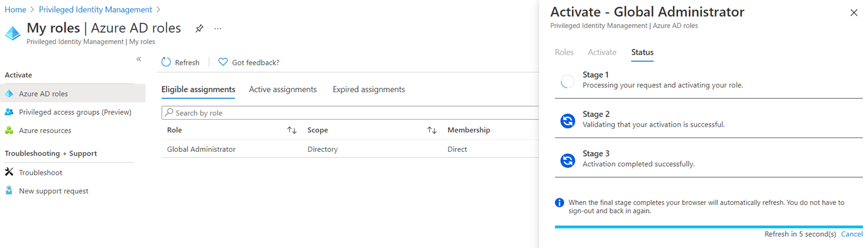Click the Azure resources cubes icon
This screenshot has height=248, width=868.
pyautogui.click(x=9, y=130)
